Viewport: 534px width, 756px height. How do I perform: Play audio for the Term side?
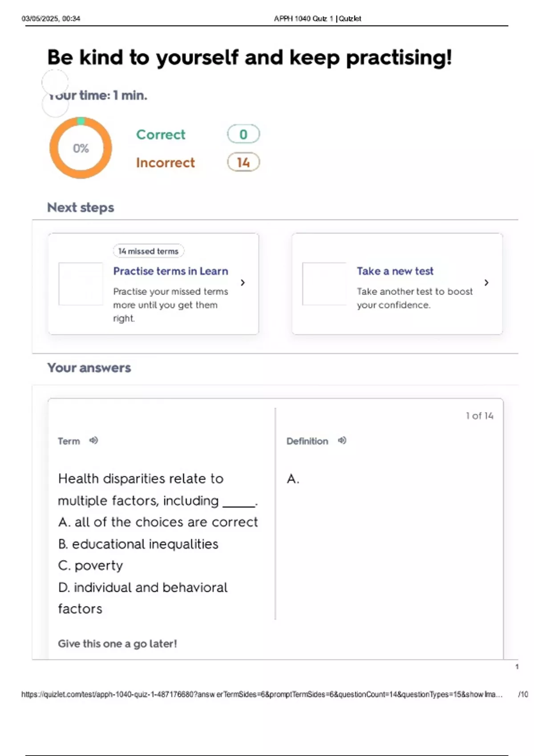coord(93,440)
